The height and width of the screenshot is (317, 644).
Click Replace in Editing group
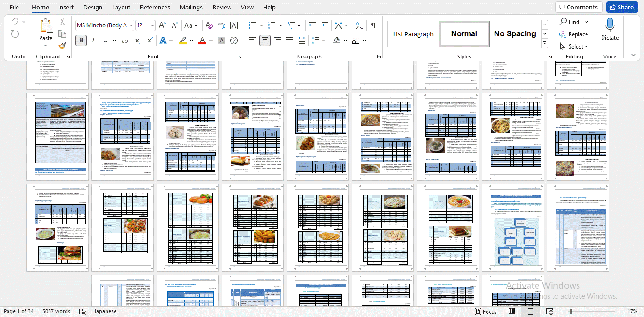pyautogui.click(x=574, y=34)
